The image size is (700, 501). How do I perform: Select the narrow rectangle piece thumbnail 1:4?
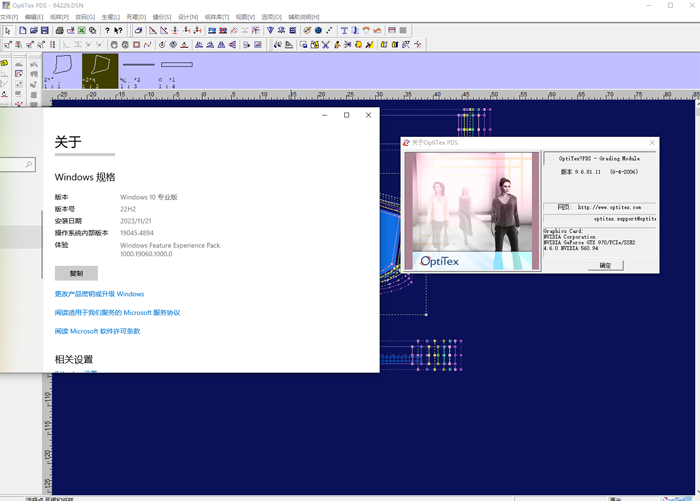tap(177, 71)
